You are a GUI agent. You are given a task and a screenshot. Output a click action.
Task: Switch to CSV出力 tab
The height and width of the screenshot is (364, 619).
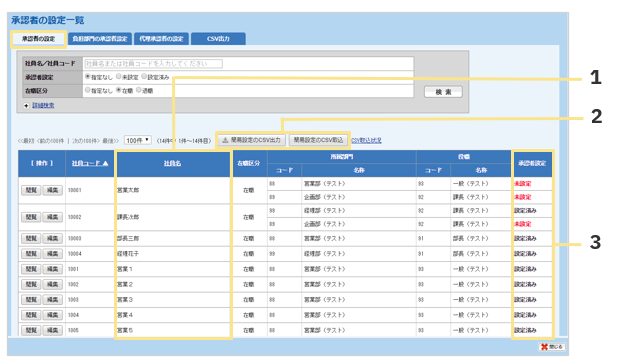[x=218, y=39]
